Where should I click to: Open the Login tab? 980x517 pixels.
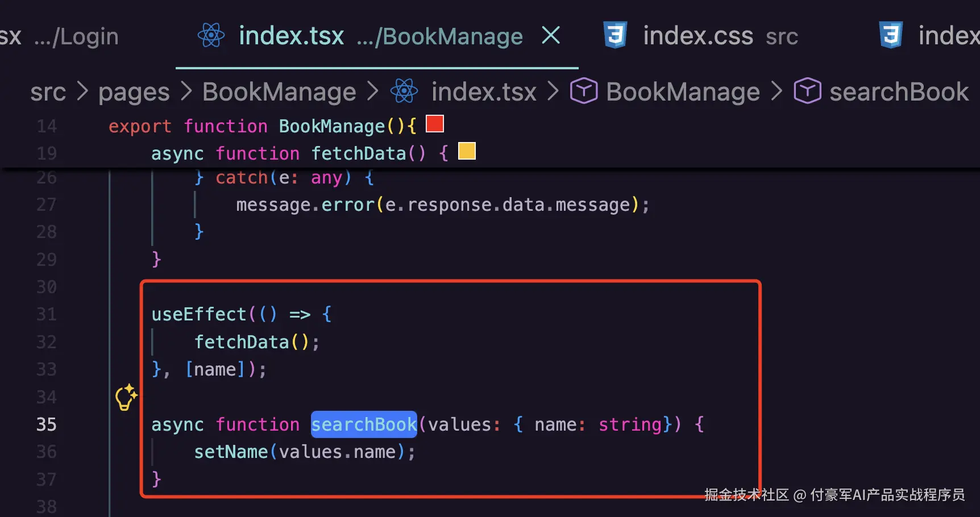pyautogui.click(x=60, y=36)
